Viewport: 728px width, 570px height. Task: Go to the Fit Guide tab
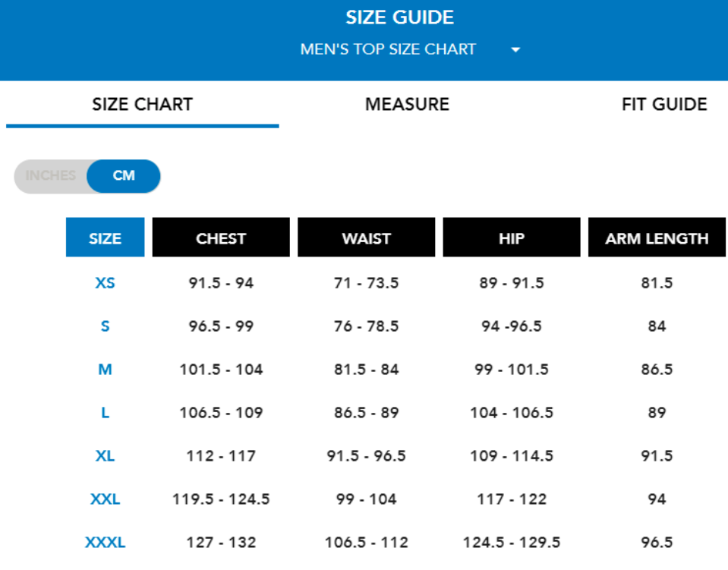664,104
